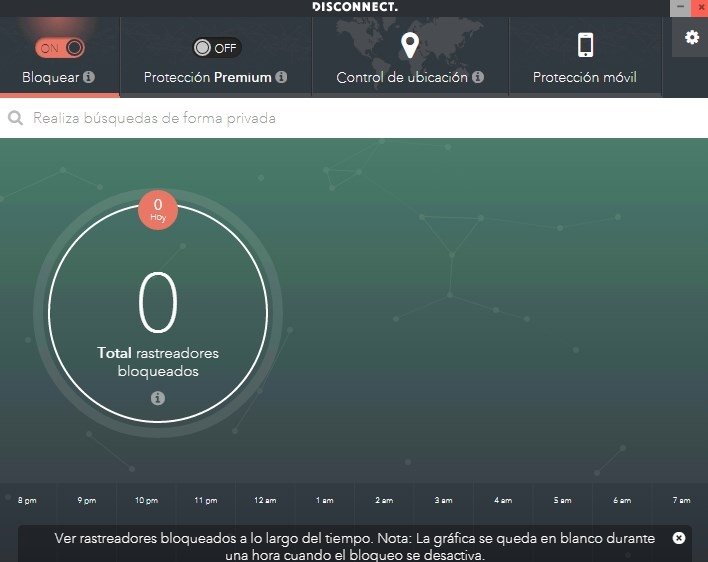This screenshot has height=562, width=708.
Task: Select the 1 am timeline marker
Action: click(325, 500)
